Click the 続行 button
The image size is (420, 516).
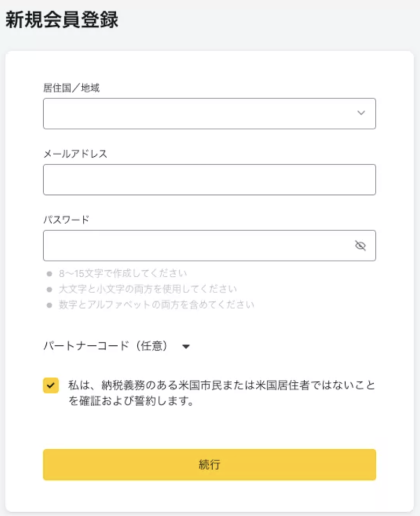tap(209, 465)
